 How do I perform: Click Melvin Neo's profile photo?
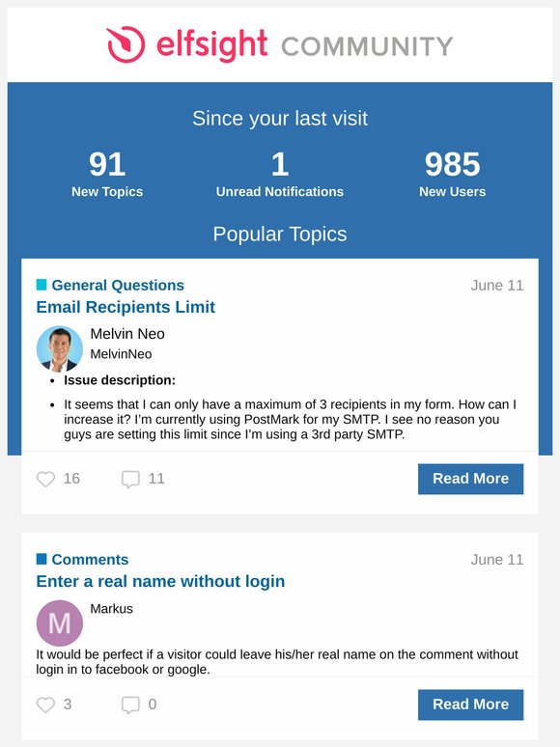[60, 348]
